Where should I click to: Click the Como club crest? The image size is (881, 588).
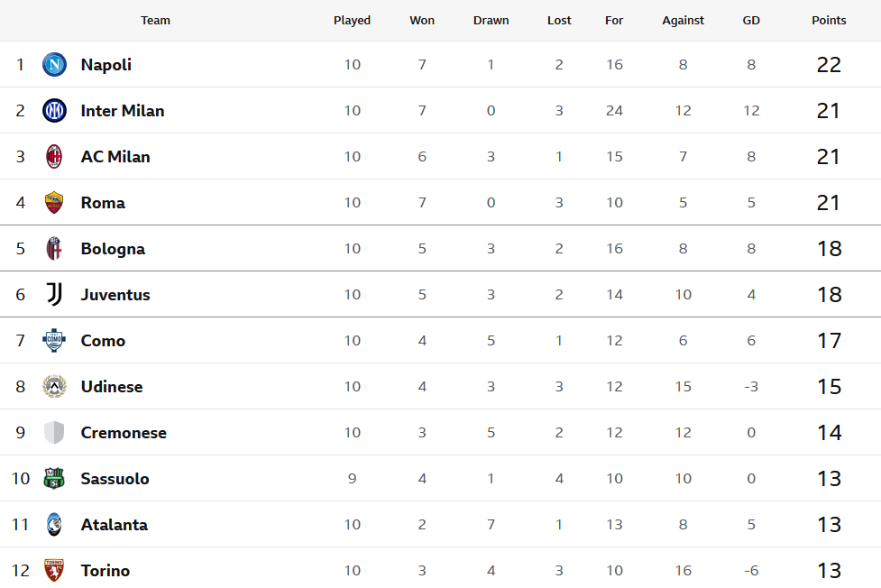[x=54, y=341]
